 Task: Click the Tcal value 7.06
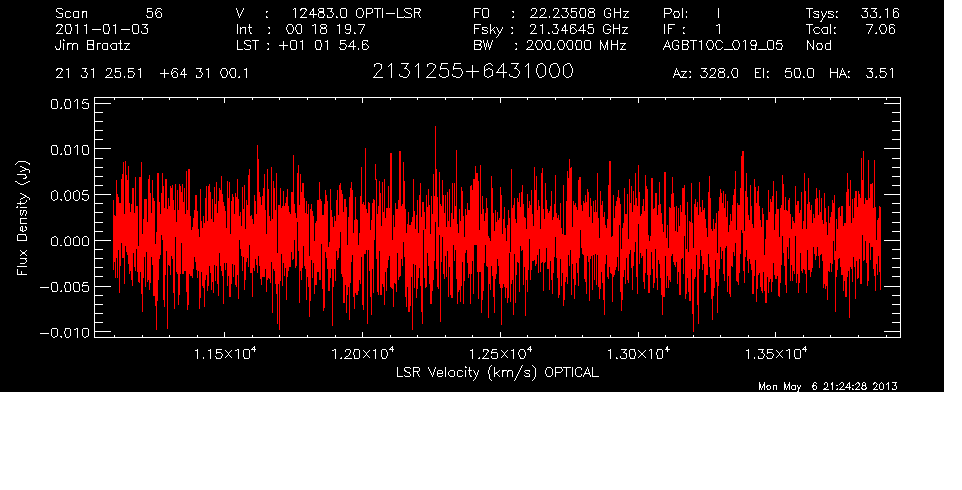[880, 29]
